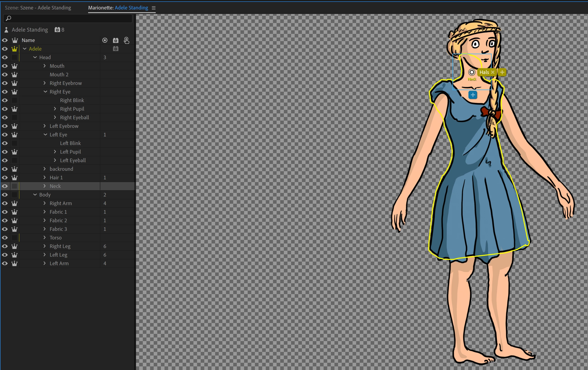Enable independence checkbox for Right Blink
588x370 pixels.
[14, 100]
